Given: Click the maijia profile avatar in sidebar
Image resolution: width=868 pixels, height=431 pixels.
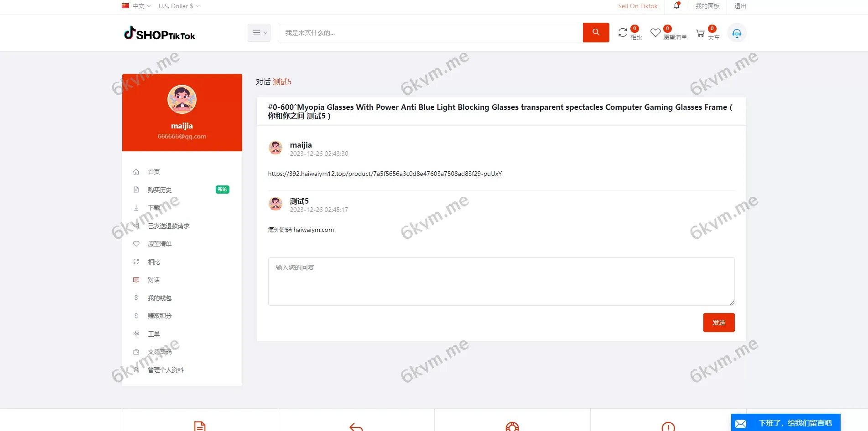Looking at the screenshot, I should pyautogui.click(x=182, y=99).
